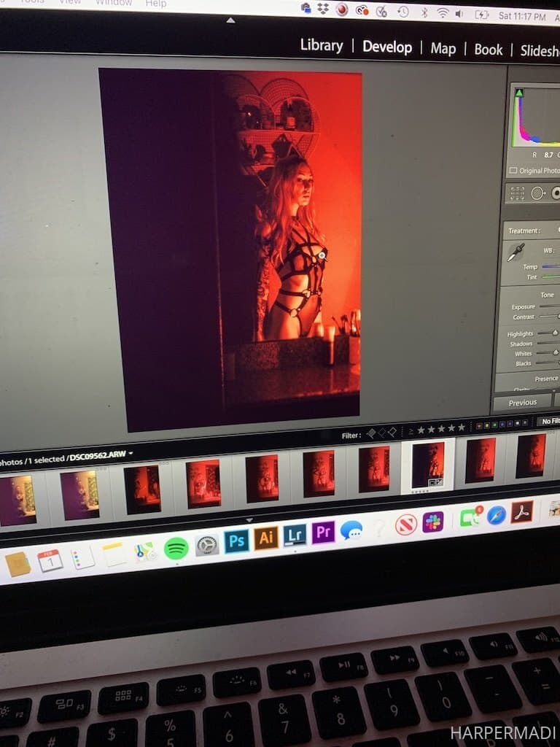560x747 pixels.
Task: Open the Help menu in menu bar
Action: (x=156, y=4)
